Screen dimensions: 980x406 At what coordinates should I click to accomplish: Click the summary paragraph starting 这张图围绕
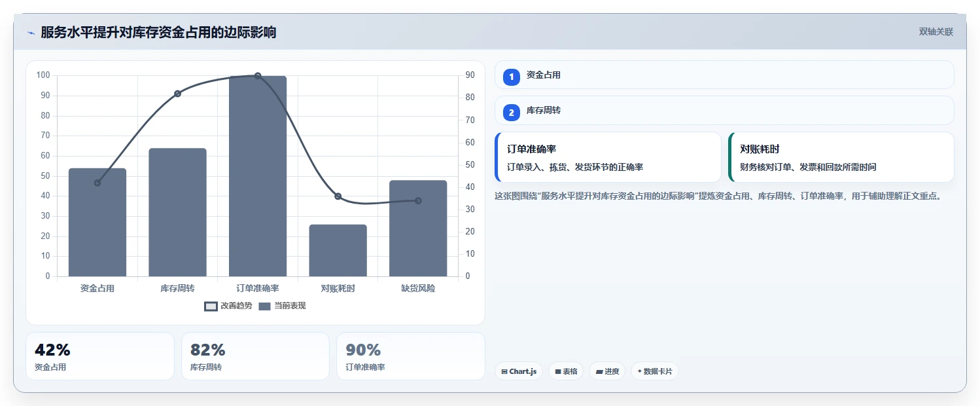click(x=718, y=195)
